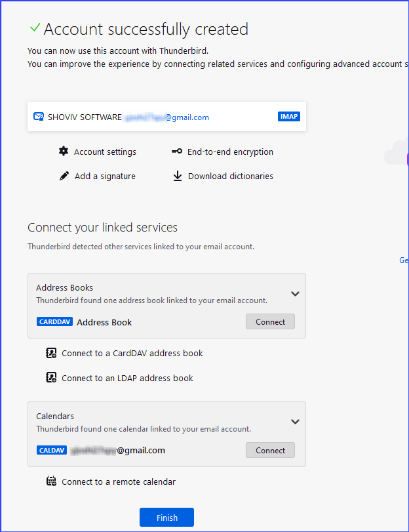Click the 'Address Book' entry name

[104, 322]
